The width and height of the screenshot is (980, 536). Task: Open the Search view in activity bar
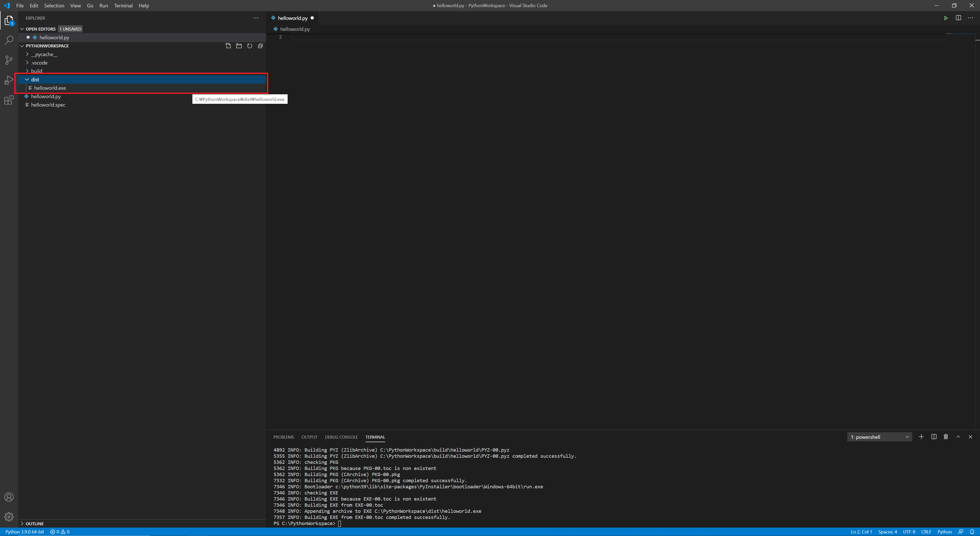(x=9, y=40)
